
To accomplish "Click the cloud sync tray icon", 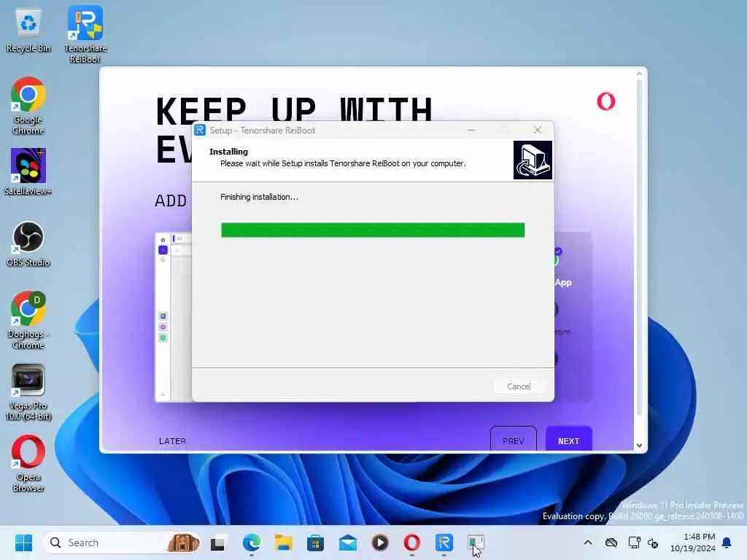I will pos(611,542).
